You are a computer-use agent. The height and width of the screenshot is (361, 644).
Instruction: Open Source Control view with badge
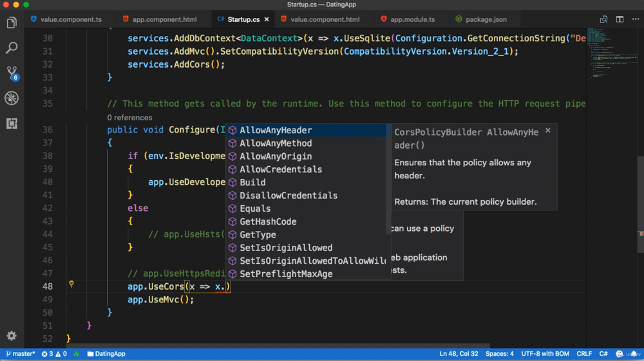12,73
